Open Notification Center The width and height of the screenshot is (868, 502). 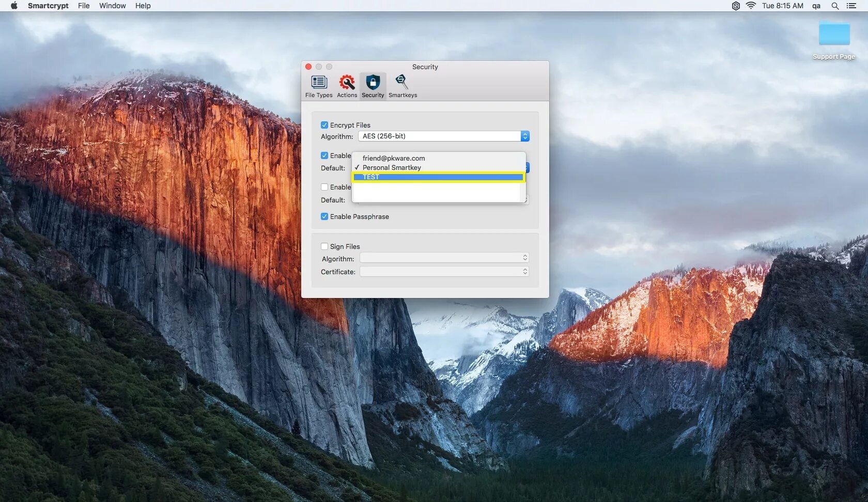851,6
